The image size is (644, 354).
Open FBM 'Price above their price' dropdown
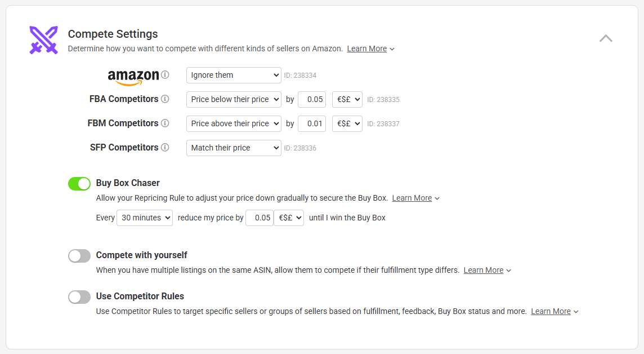point(234,123)
